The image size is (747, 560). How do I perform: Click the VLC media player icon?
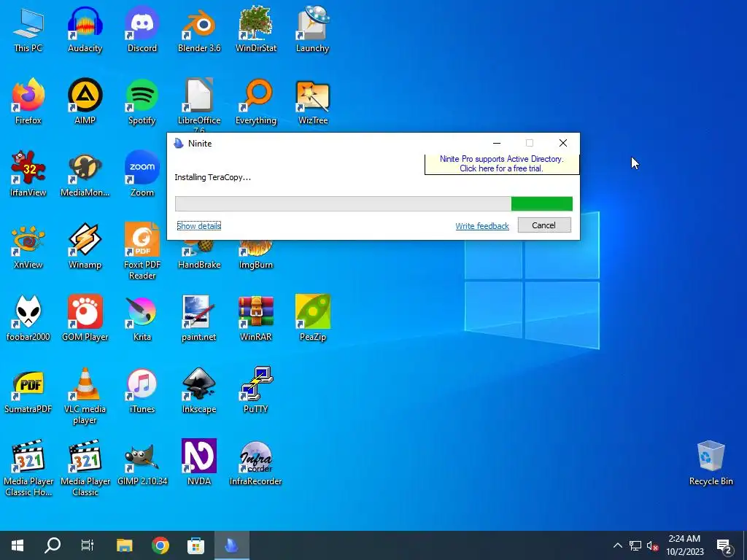point(85,395)
